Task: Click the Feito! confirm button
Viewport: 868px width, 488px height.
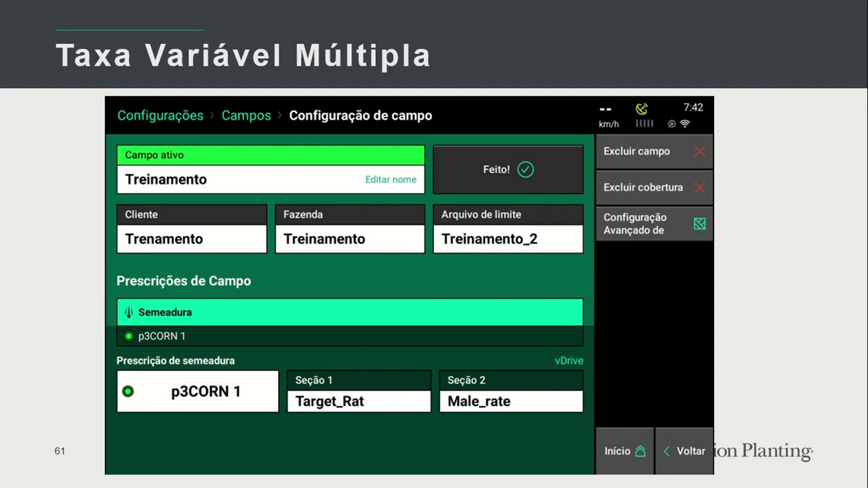Action: pyautogui.click(x=508, y=169)
